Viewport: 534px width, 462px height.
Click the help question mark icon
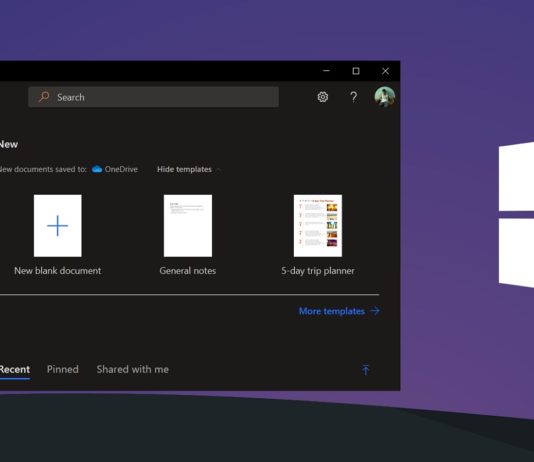coord(354,97)
